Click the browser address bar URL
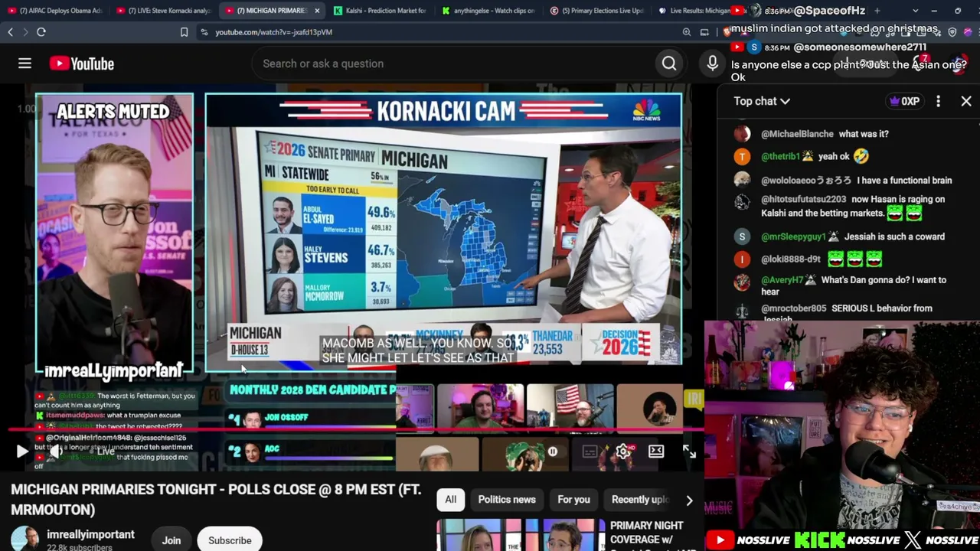This screenshot has height=551, width=980. pos(273,32)
